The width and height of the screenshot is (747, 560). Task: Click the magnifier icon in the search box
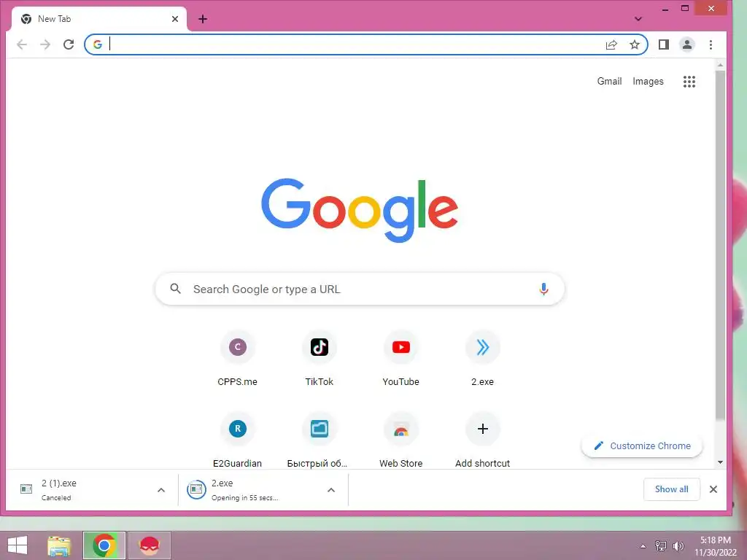(175, 289)
